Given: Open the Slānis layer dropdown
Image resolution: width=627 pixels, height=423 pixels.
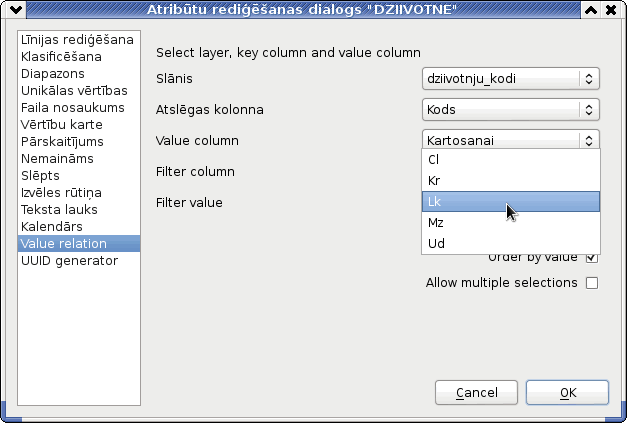Looking at the screenshot, I should pos(511,79).
